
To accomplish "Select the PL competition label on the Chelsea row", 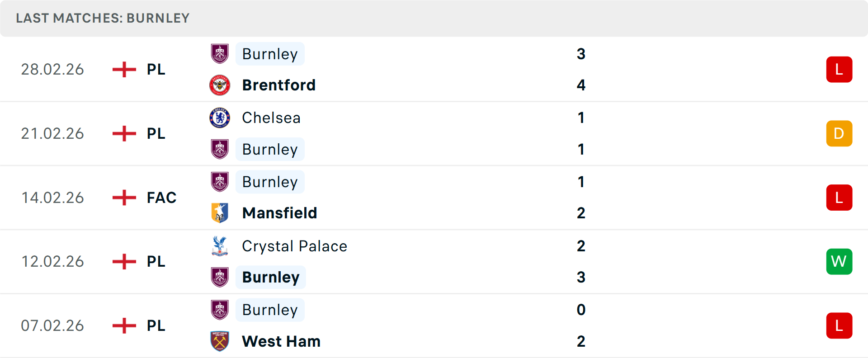I will (156, 133).
